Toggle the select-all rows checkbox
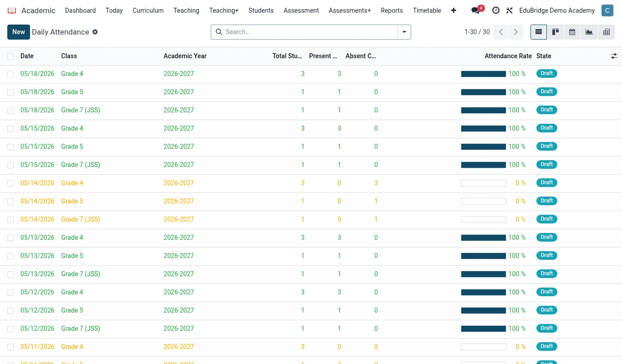622x364 pixels. [10, 56]
